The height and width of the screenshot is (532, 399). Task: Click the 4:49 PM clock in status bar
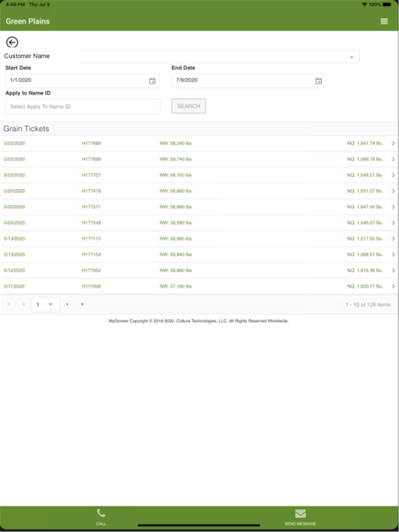click(x=15, y=5)
